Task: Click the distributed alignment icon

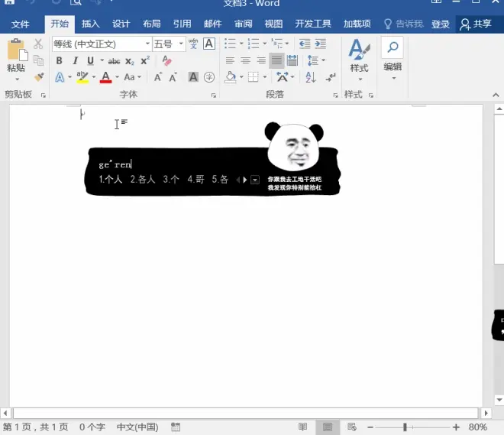Action: (x=292, y=60)
